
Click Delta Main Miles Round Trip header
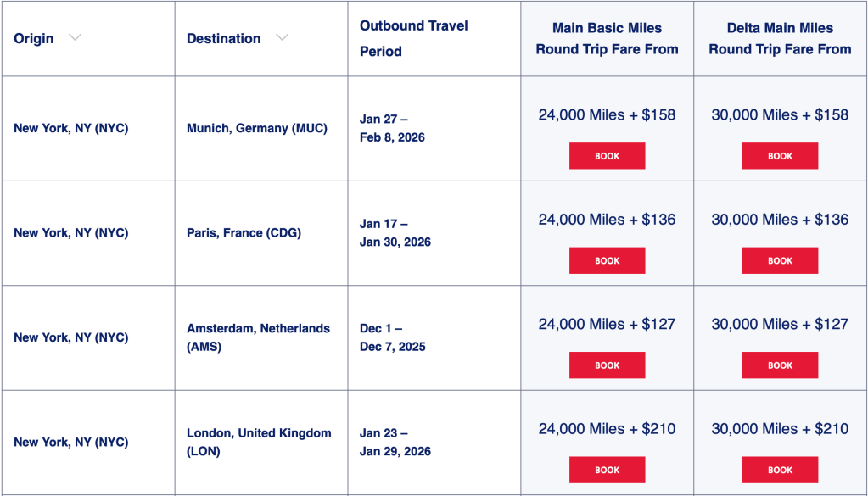tap(780, 38)
